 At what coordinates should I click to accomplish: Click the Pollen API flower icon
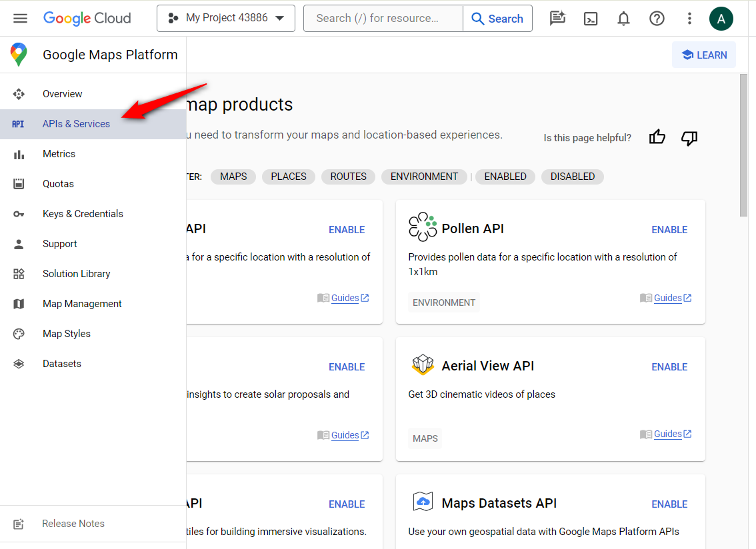pyautogui.click(x=423, y=227)
